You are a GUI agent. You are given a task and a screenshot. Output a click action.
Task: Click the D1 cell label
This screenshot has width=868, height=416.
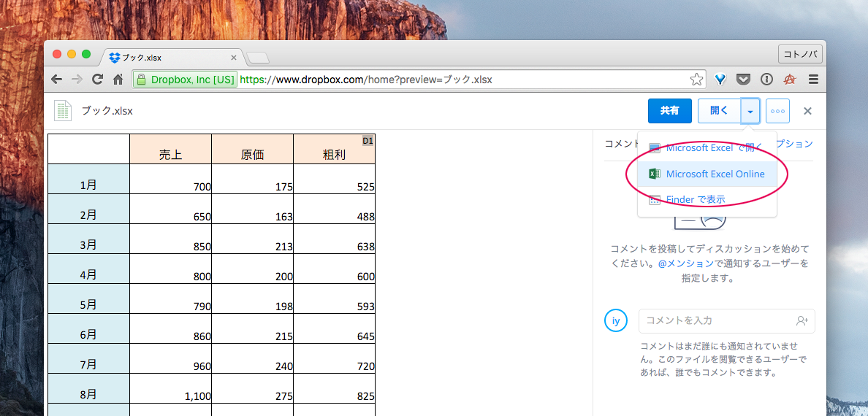368,141
